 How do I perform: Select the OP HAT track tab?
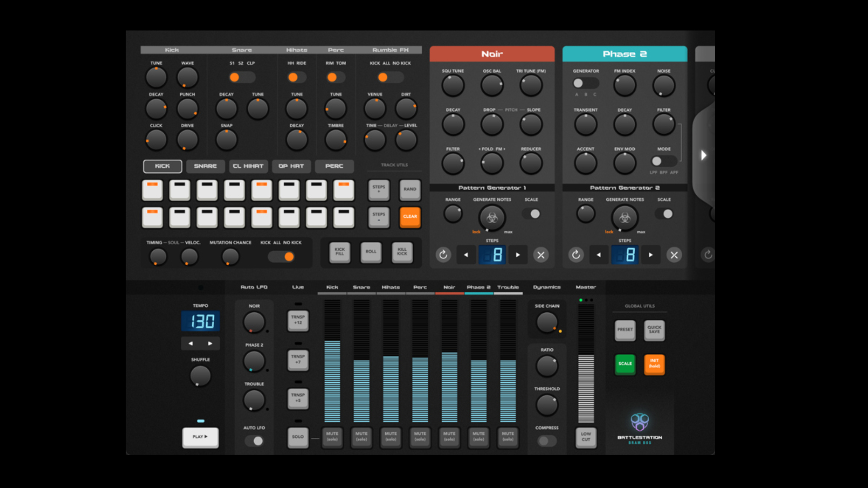[291, 166]
